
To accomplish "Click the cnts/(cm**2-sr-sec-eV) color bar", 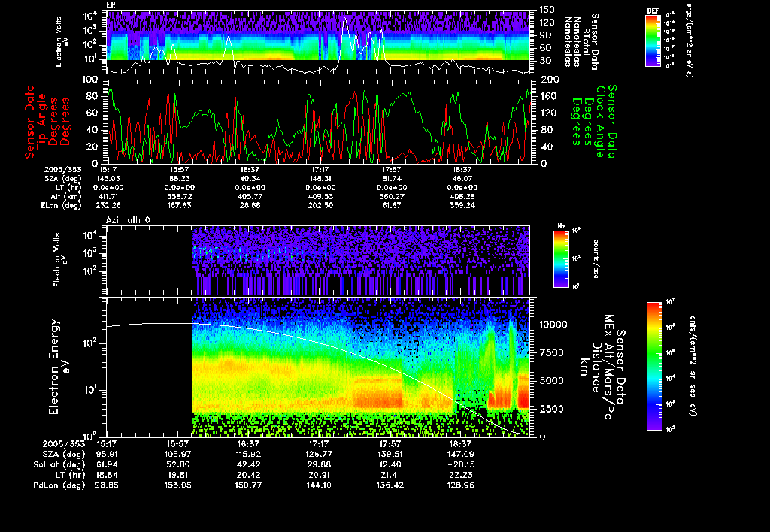I will [x=654, y=366].
